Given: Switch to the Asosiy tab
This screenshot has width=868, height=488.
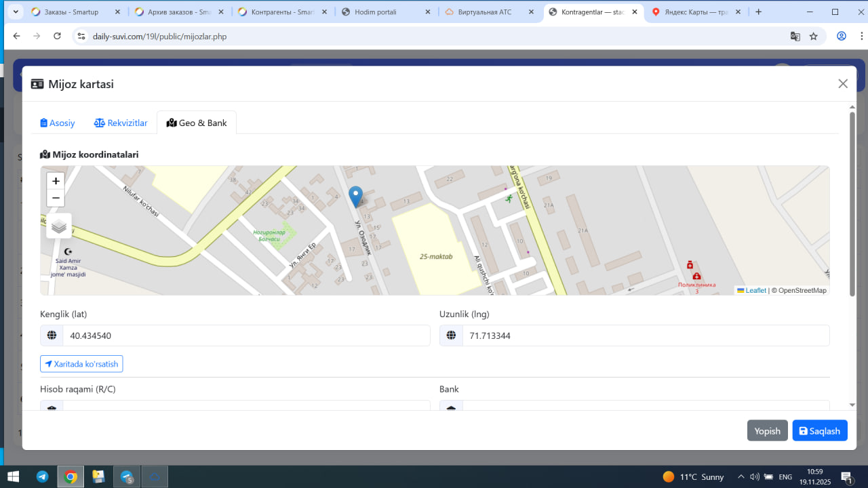Looking at the screenshot, I should tap(58, 123).
